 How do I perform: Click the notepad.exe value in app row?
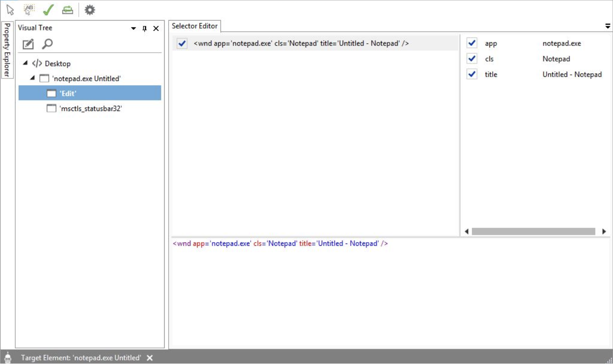[562, 43]
